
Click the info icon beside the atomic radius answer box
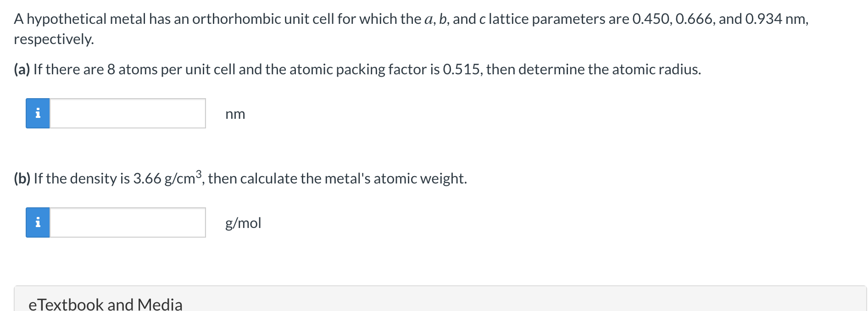tap(38, 113)
